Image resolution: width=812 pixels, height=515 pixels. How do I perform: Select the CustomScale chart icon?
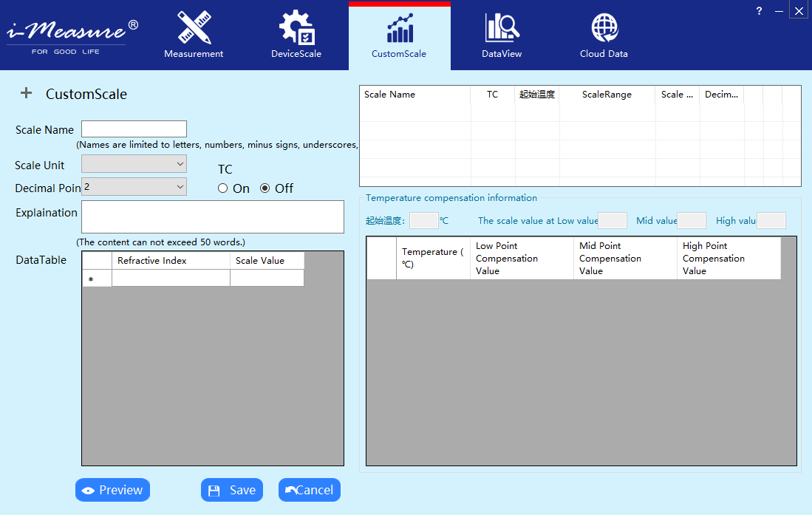point(399,30)
